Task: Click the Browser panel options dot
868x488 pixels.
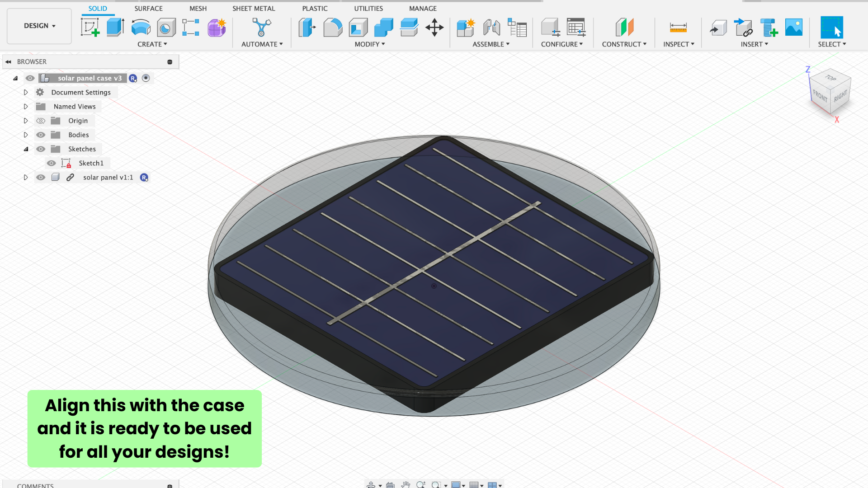Action: tap(170, 62)
